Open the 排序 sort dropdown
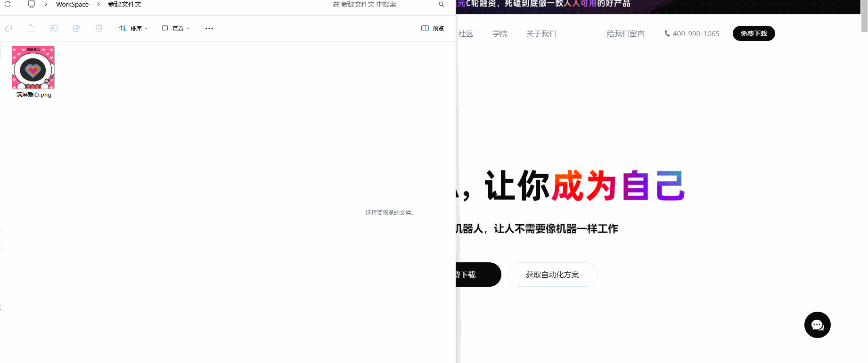868x363 pixels. (133, 28)
